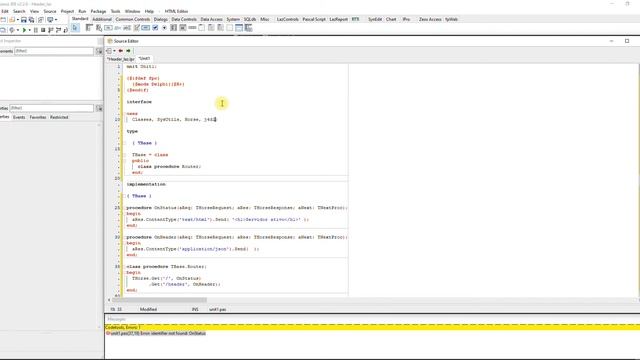Click filter button beside components filter
This screenshot has height=360, width=640.
pyautogui.click(x=99, y=51)
